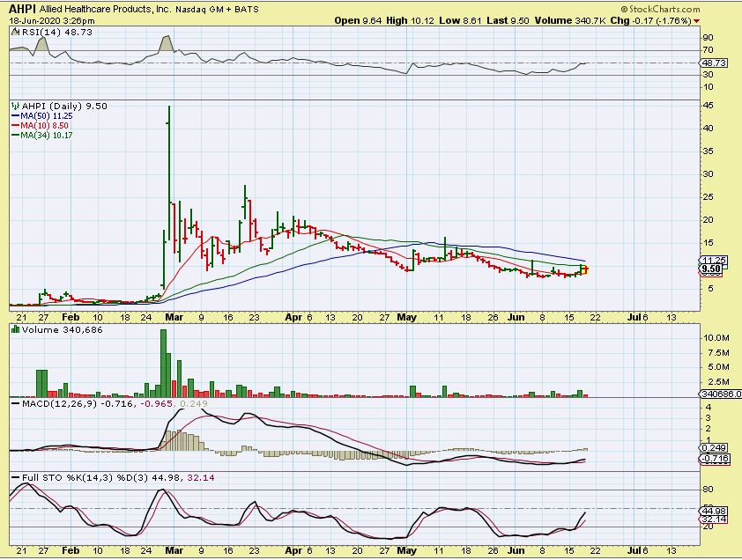Click the MACD histogram tag 0.249
Screen dimensions: 742x560
pos(714,447)
